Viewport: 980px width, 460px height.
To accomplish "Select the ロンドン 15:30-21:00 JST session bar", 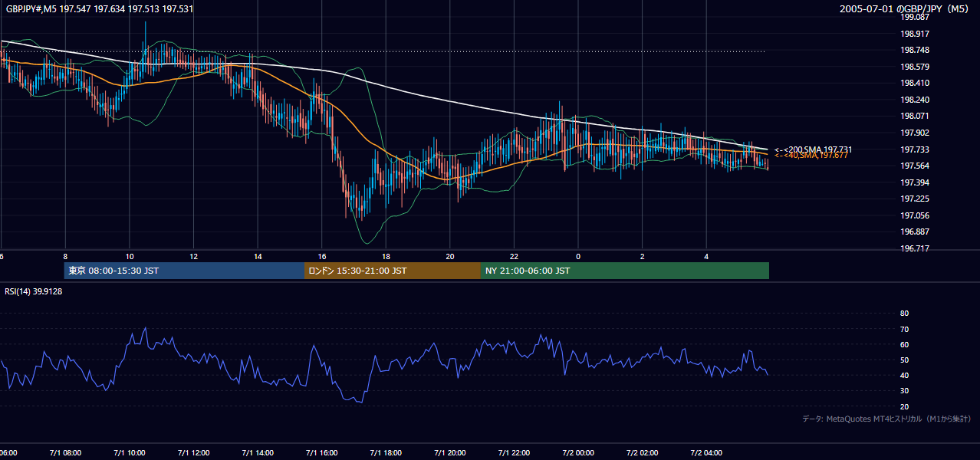I will coord(393,271).
